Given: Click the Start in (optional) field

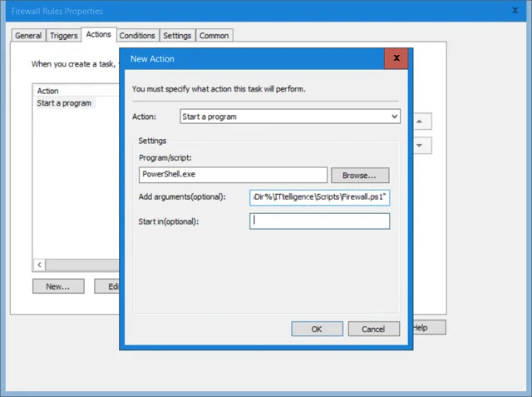Looking at the screenshot, I should (319, 221).
